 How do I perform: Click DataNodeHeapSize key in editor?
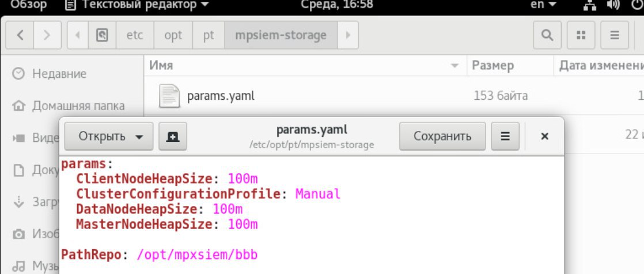pyautogui.click(x=137, y=209)
